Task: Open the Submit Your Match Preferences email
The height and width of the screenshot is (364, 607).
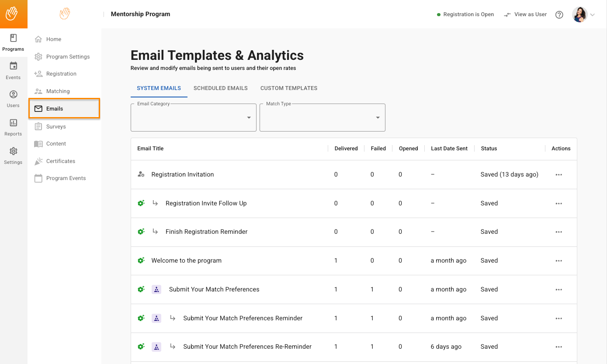Action: click(x=214, y=289)
